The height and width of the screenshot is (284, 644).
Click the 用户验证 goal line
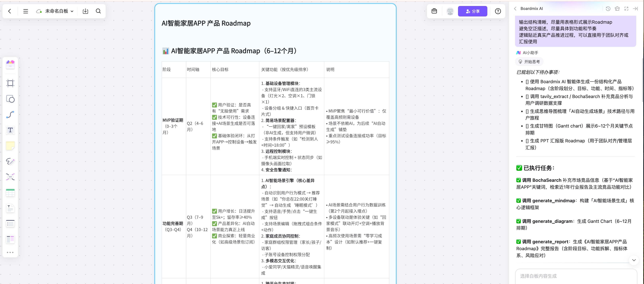[x=231, y=108]
